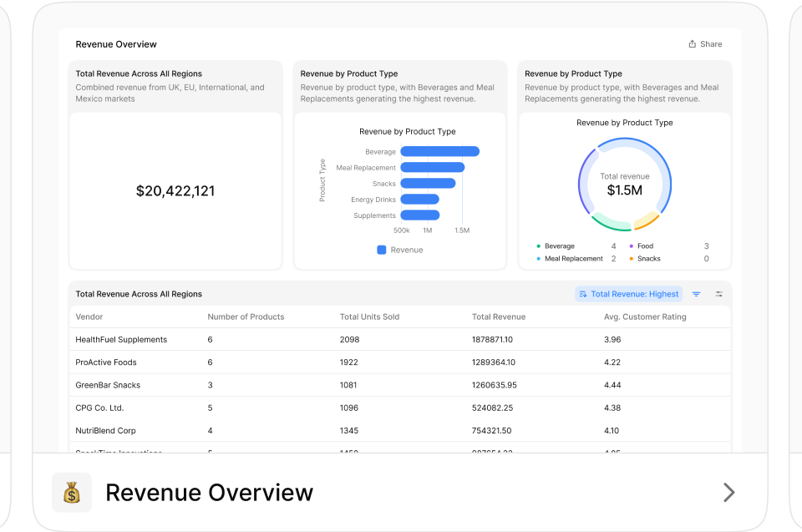The height and width of the screenshot is (532, 802).
Task: Click rating cell 4.44
Action: [612, 385]
